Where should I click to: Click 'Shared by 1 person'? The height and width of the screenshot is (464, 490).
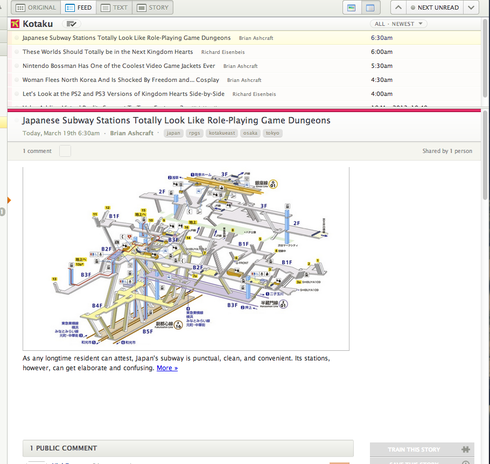pyautogui.click(x=447, y=151)
